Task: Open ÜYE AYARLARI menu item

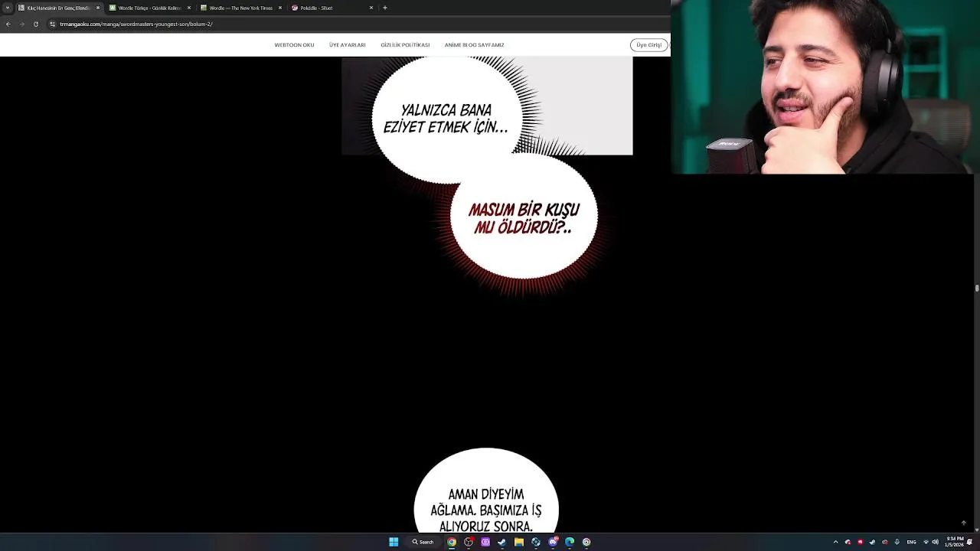Action: click(347, 45)
